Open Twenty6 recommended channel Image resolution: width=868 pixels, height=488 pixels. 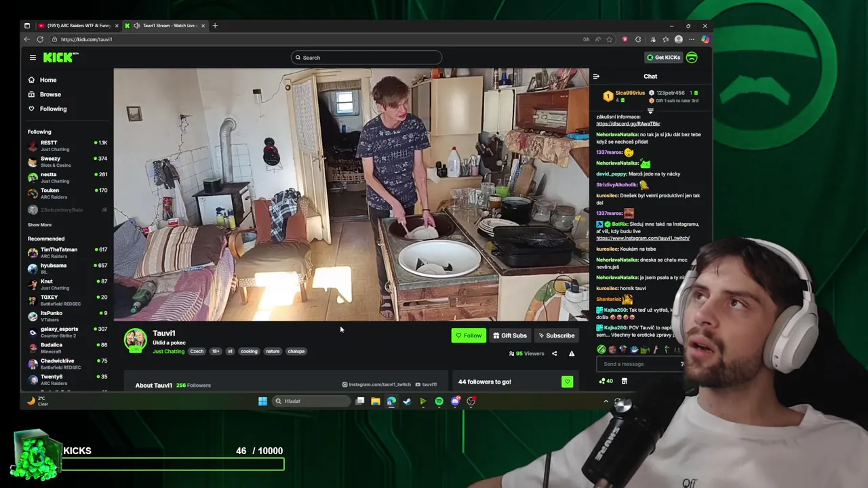point(67,380)
